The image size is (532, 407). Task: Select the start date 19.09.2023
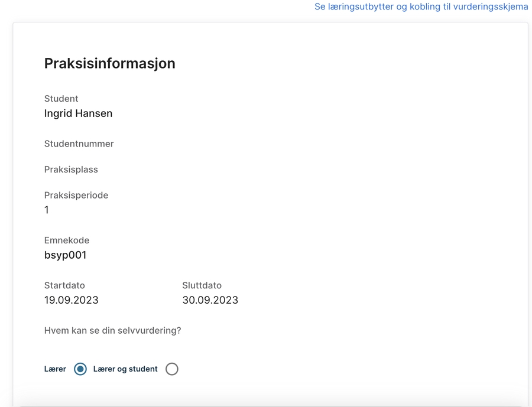tap(71, 300)
